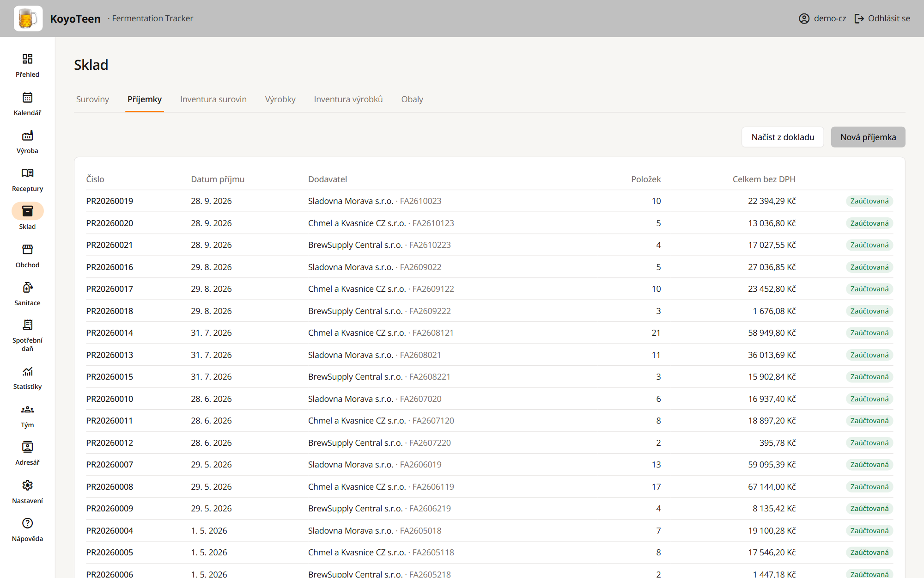Create a Nová příjemka
924x578 pixels.
point(868,137)
